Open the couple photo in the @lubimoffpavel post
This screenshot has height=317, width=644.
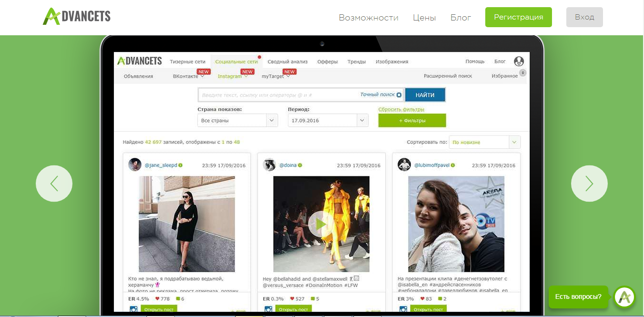point(456,224)
